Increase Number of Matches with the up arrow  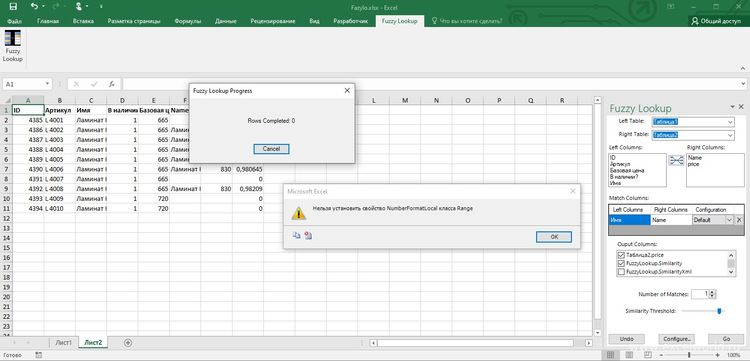713,292
